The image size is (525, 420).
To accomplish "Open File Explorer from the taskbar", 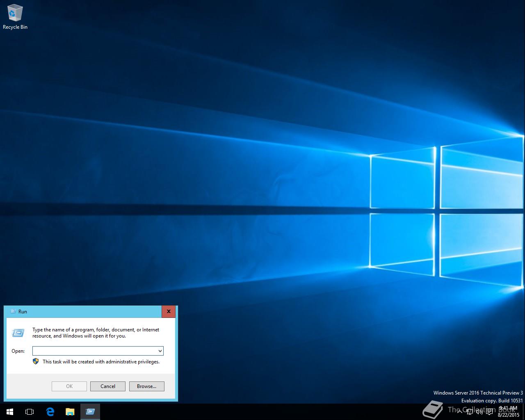I will tap(70, 411).
